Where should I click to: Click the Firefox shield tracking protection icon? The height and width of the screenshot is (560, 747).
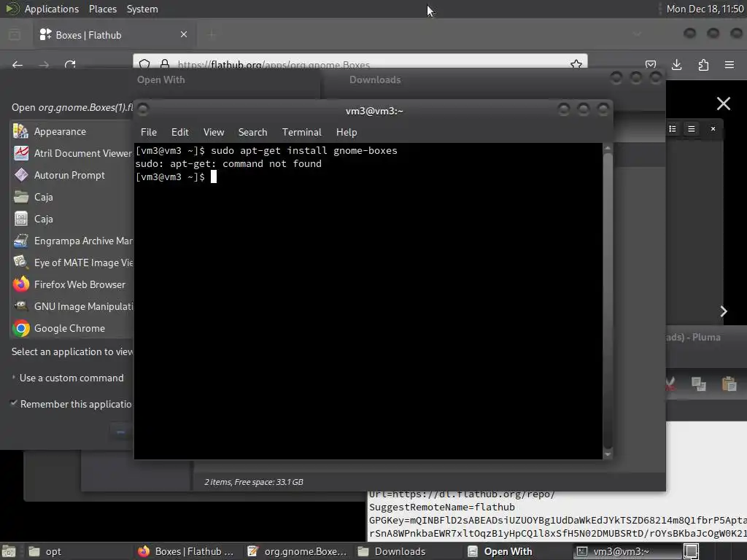[x=145, y=64]
